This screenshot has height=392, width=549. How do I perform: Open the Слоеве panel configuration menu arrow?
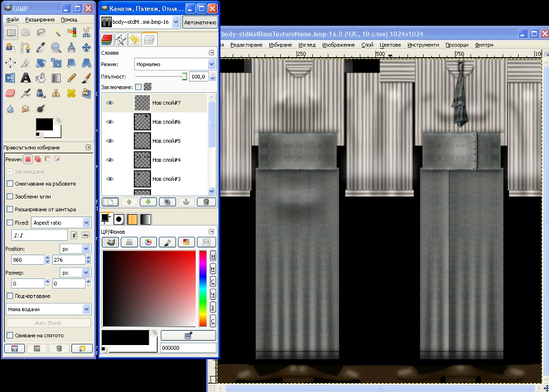pos(211,52)
